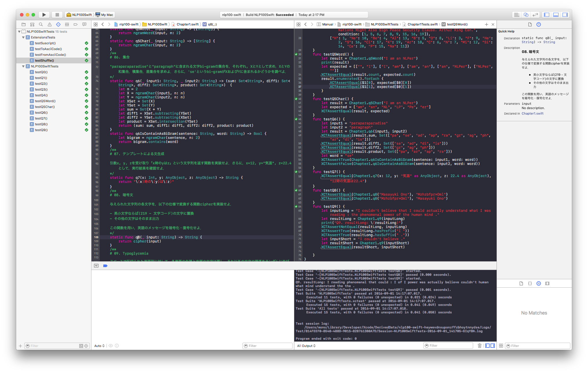Run testQ9() by clicking its green diamond
Image resolution: width=588 pixels, height=373 pixels.
86,130
